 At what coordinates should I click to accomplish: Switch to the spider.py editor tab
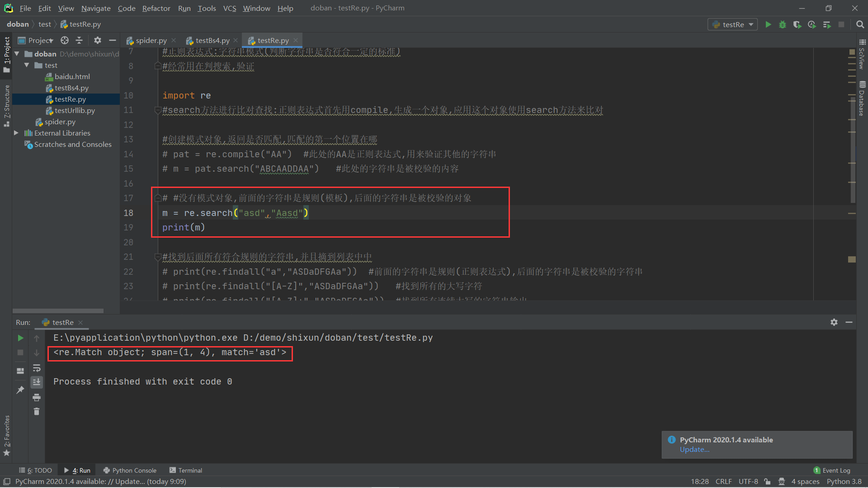(151, 41)
